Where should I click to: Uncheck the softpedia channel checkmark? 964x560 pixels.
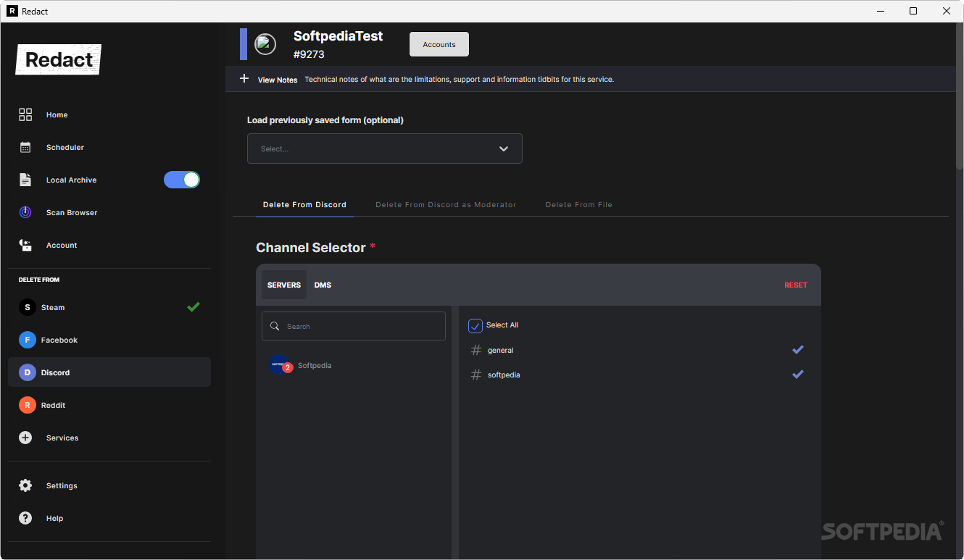798,375
